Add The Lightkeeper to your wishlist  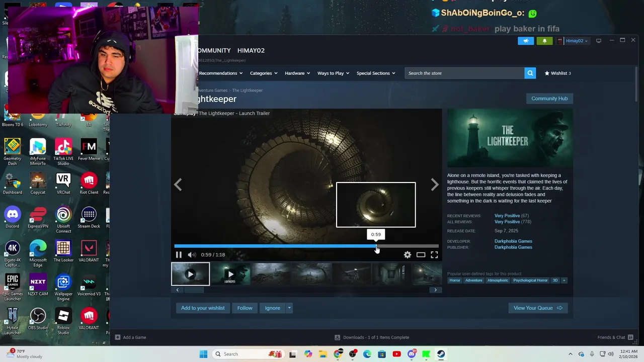click(203, 308)
